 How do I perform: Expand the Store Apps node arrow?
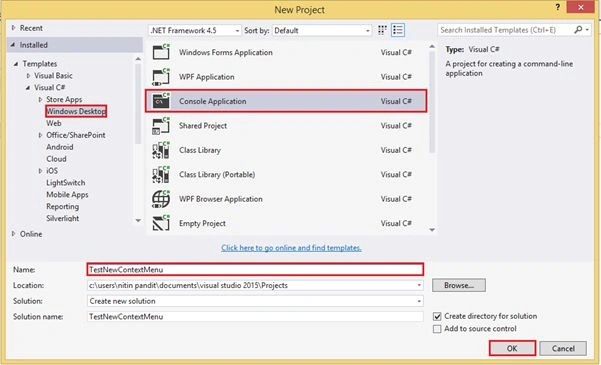41,99
